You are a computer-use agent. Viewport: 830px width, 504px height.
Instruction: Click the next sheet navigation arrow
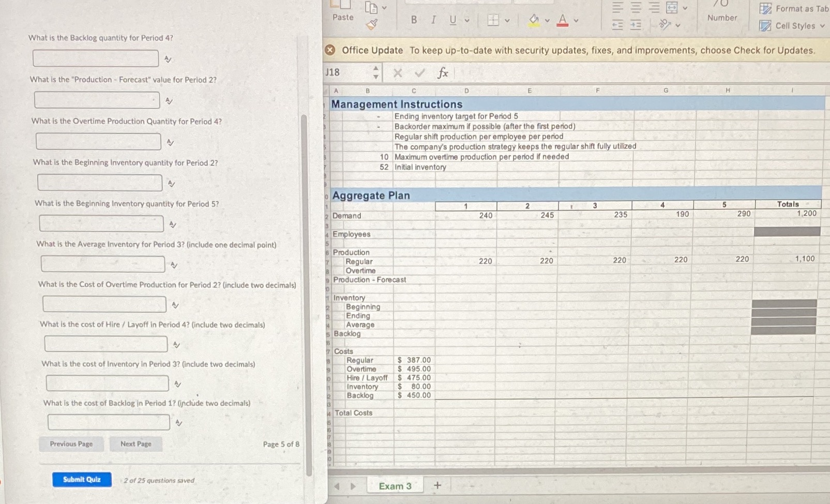[x=353, y=486]
